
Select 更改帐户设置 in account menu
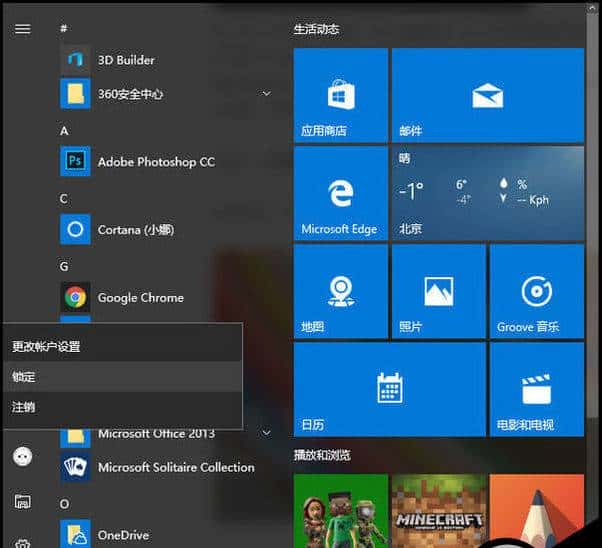pyautogui.click(x=46, y=347)
